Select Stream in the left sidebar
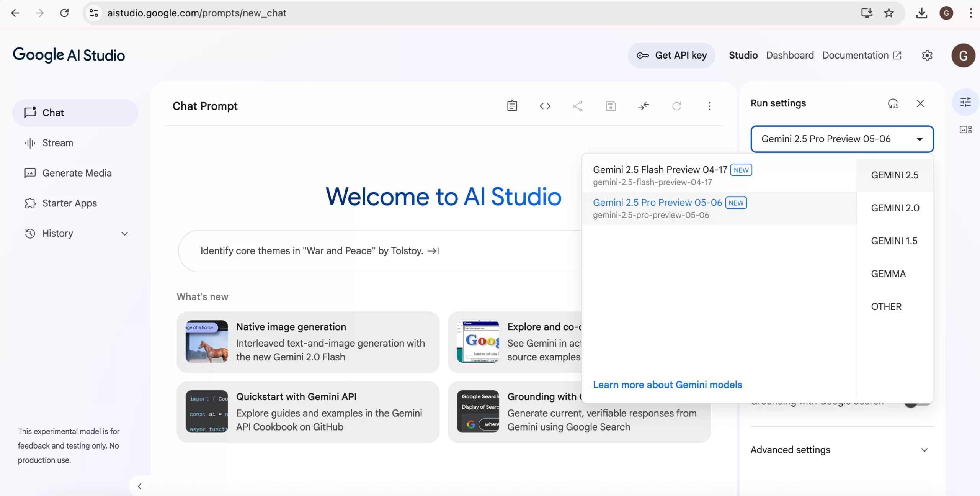The image size is (980, 496). (75, 143)
